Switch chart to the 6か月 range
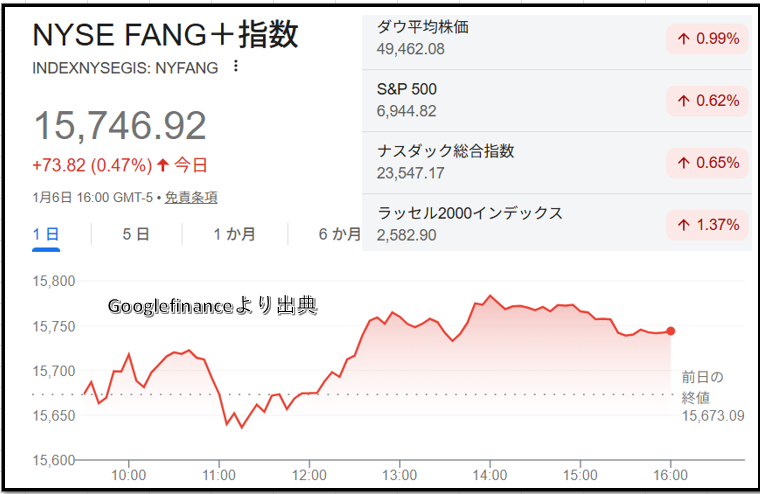This screenshot has width=760, height=494. pyautogui.click(x=339, y=235)
